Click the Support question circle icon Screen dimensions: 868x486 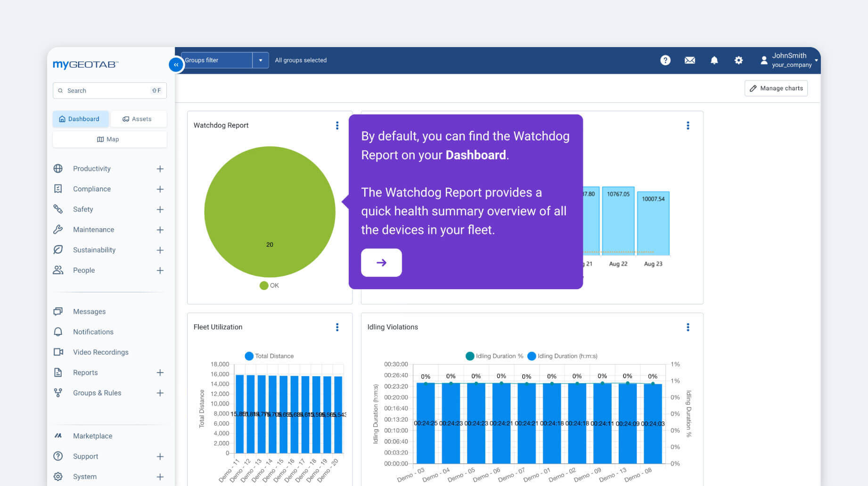point(58,456)
